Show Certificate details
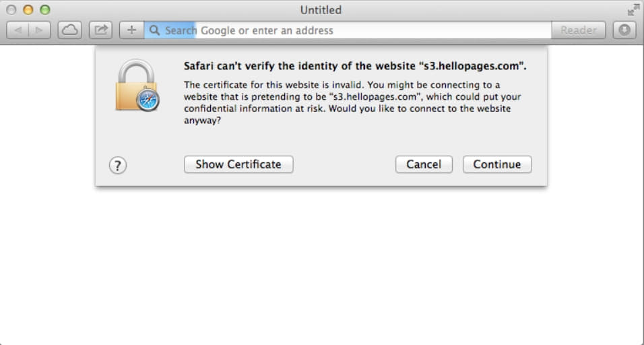Screen dimensions: 644x345 coord(238,164)
